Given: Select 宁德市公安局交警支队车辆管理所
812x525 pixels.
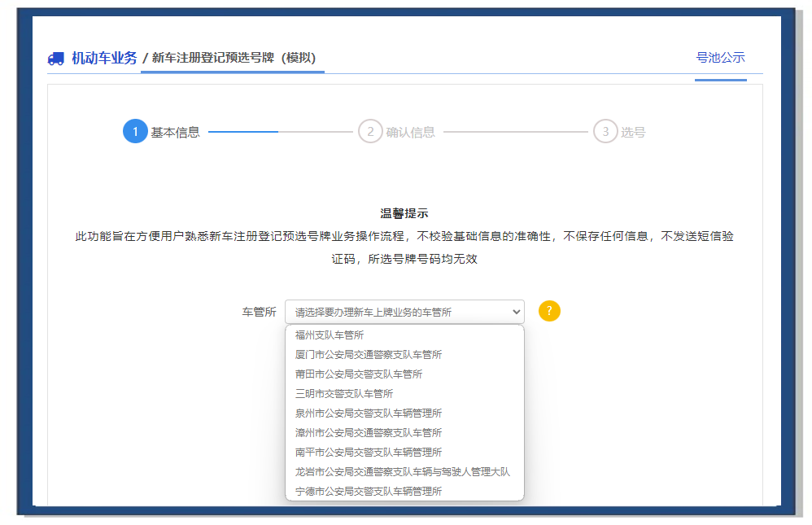Looking at the screenshot, I should click(x=369, y=492).
